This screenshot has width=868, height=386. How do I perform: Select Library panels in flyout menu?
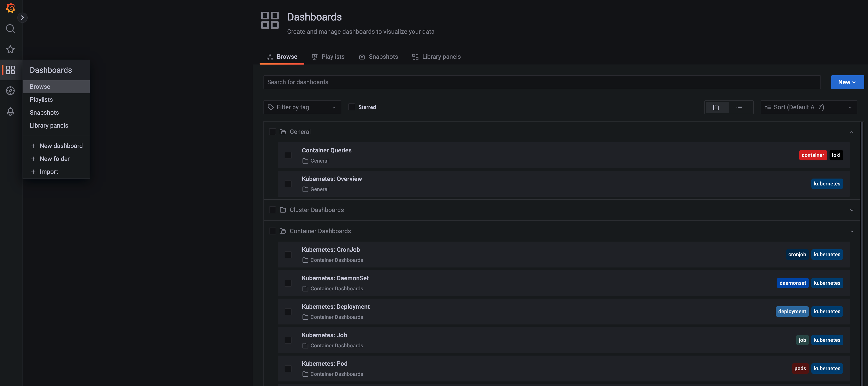[x=56, y=125]
